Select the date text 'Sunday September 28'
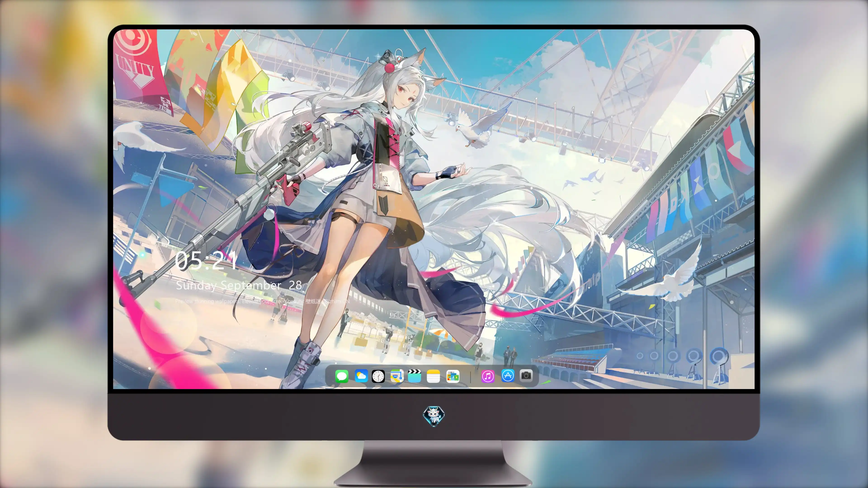868x488 pixels. (239, 285)
